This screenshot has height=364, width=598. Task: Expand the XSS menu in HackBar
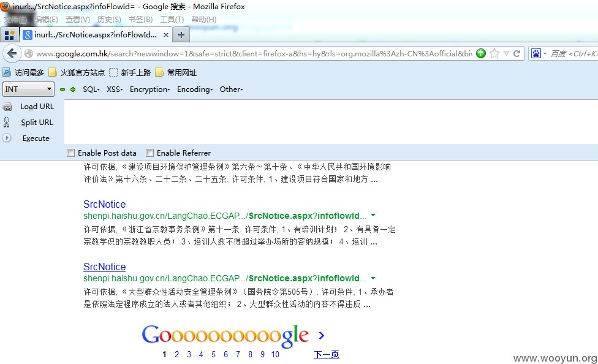[x=115, y=89]
